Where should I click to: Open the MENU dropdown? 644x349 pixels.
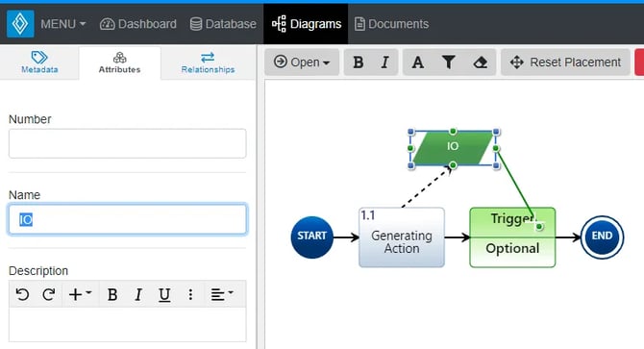62,24
